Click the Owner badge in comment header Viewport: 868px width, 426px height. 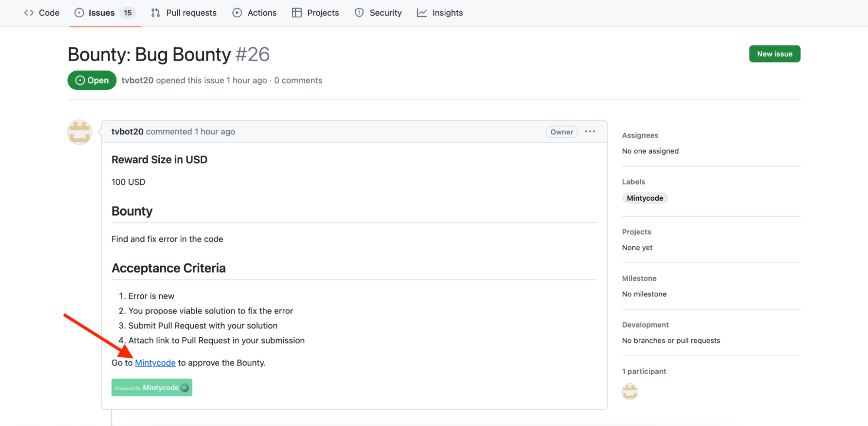coord(561,132)
